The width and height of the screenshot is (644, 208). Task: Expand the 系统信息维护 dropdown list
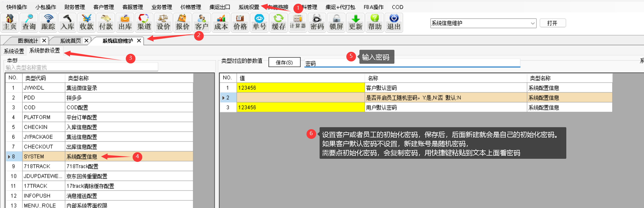(532, 23)
